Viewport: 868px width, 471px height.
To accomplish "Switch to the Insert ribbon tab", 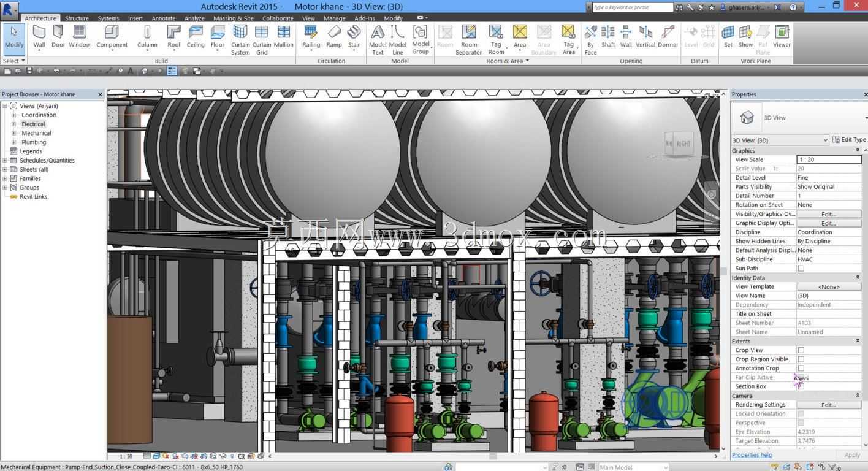I will pos(135,18).
